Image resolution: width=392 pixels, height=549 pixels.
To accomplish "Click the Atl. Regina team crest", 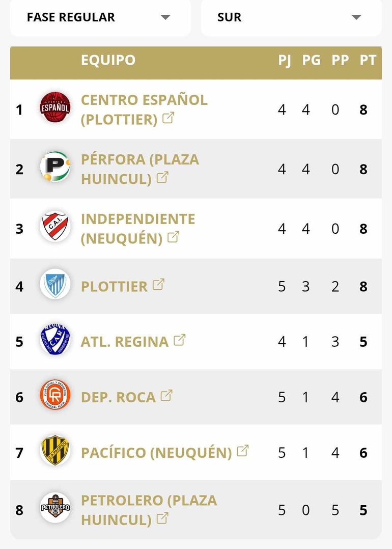I will (x=55, y=340).
